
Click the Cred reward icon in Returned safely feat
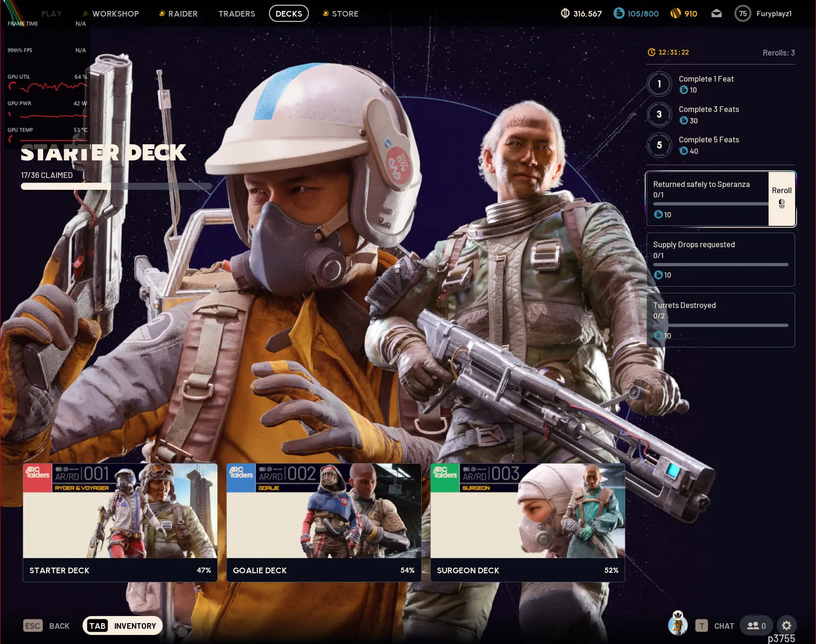[x=658, y=215]
